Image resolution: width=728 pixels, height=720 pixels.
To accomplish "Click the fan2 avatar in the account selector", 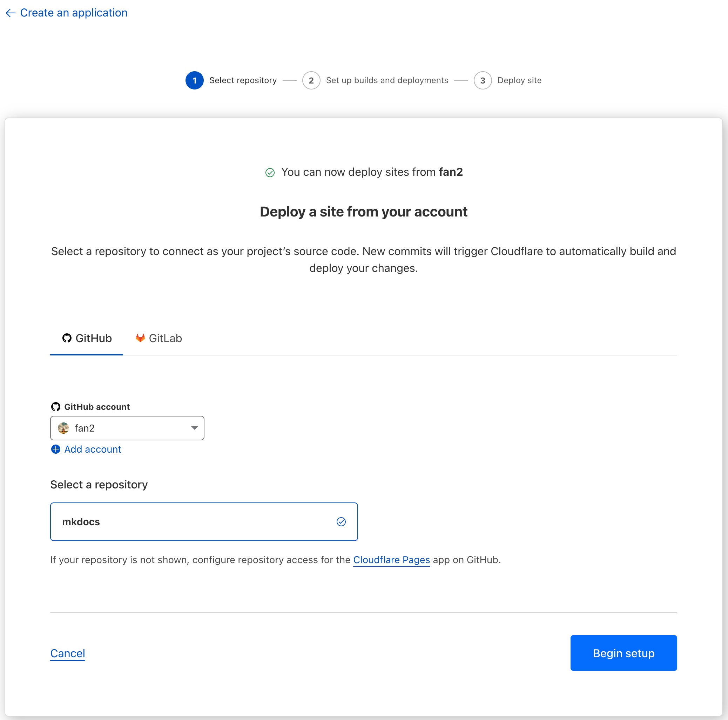I will 63,428.
